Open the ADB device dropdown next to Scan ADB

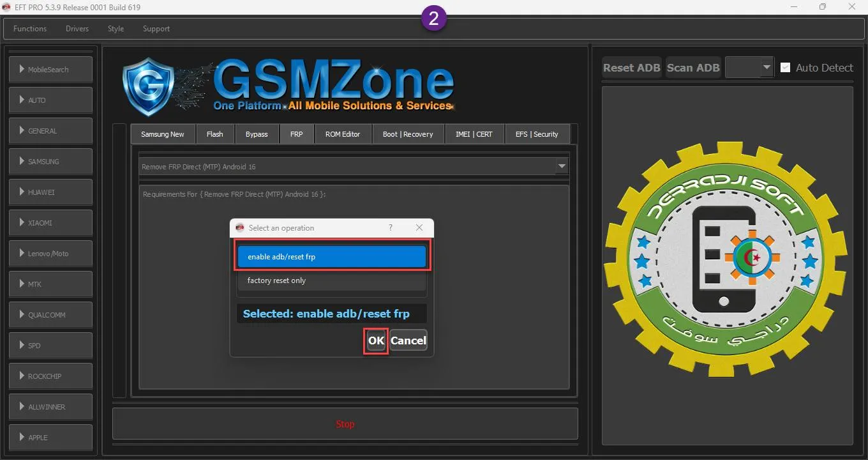pos(766,68)
